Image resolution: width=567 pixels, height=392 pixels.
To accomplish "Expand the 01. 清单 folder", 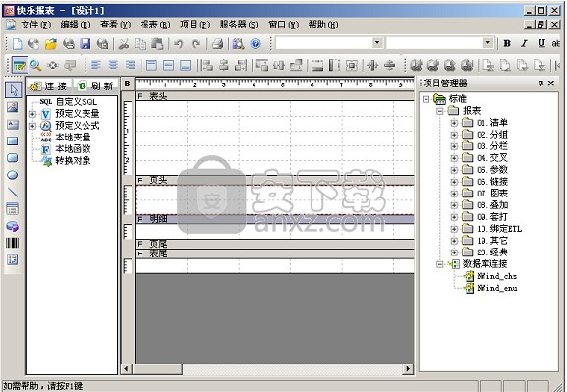I will coord(454,123).
